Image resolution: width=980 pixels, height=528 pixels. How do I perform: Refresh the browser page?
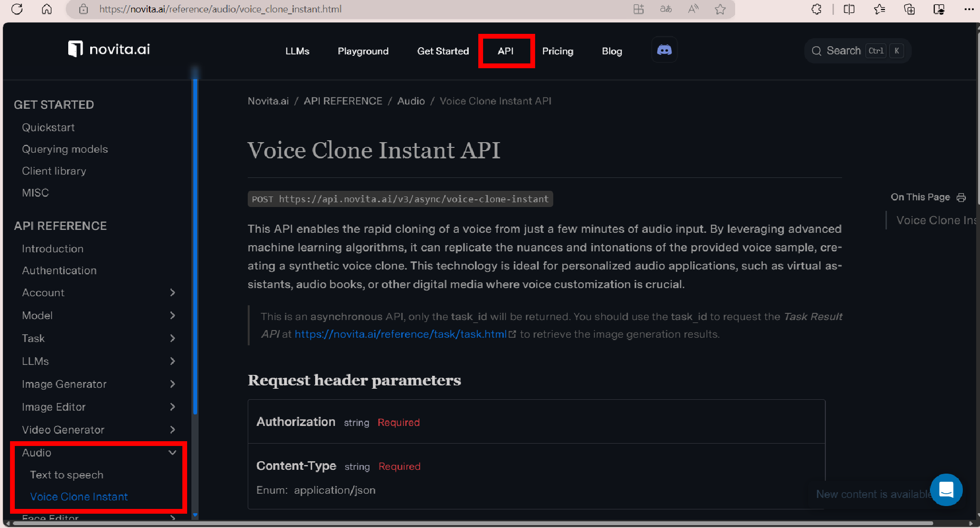17,9
